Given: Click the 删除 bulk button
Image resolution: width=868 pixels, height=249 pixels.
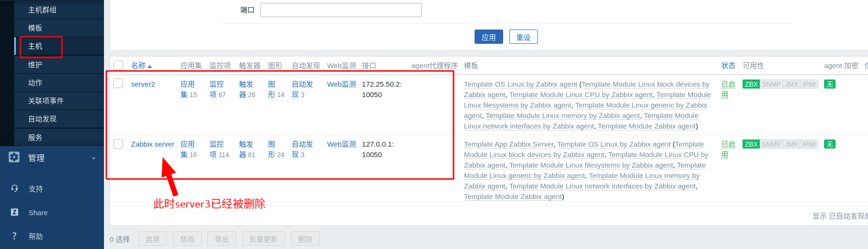Looking at the screenshot, I should click(305, 239).
